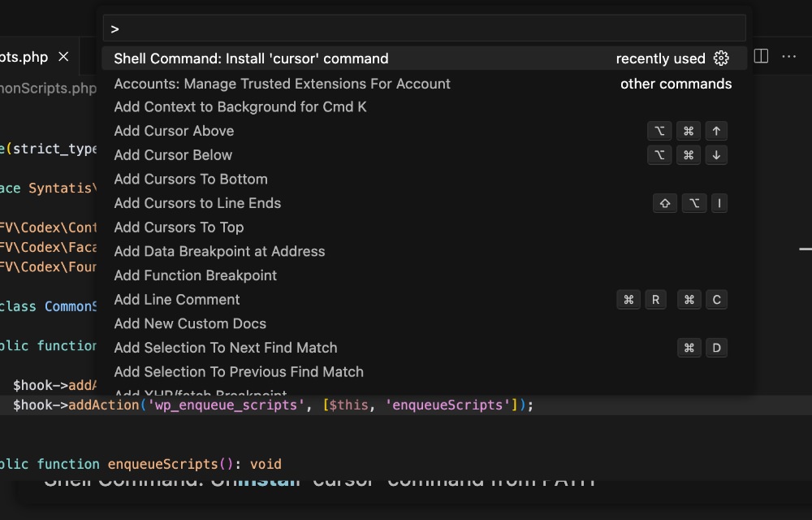Choose Add Context to Background for Cmd K
The height and width of the screenshot is (520, 812).
[x=424, y=106]
